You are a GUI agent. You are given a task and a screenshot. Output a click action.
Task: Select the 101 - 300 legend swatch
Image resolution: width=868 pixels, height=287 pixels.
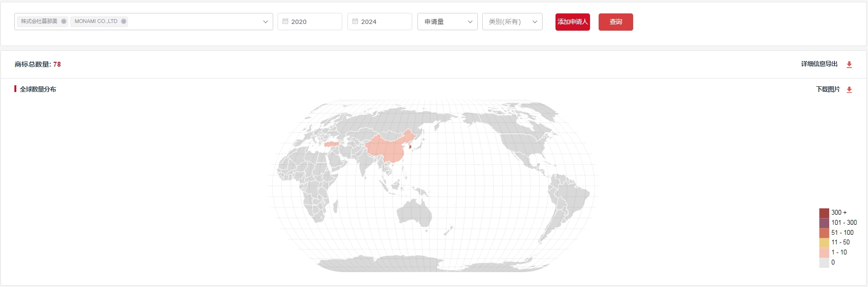coord(824,223)
